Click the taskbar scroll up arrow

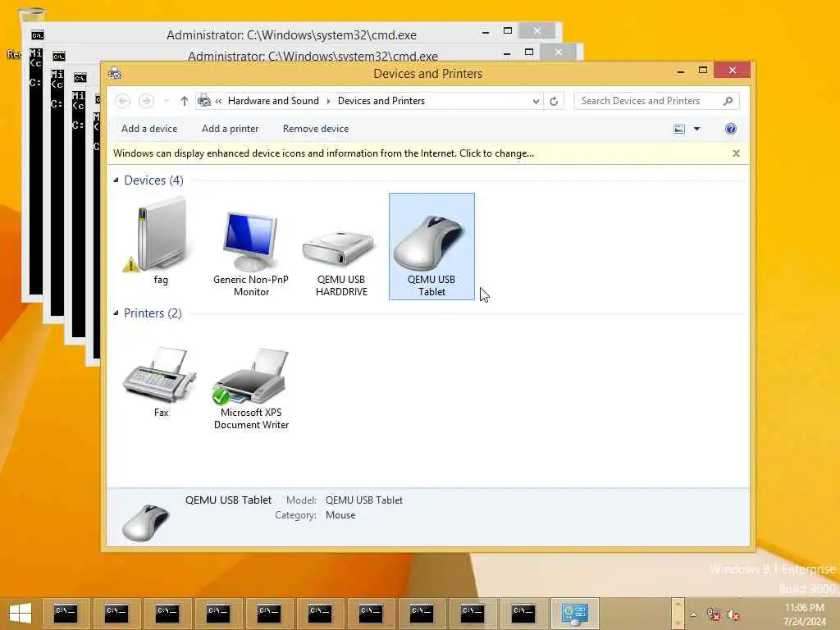(678, 605)
